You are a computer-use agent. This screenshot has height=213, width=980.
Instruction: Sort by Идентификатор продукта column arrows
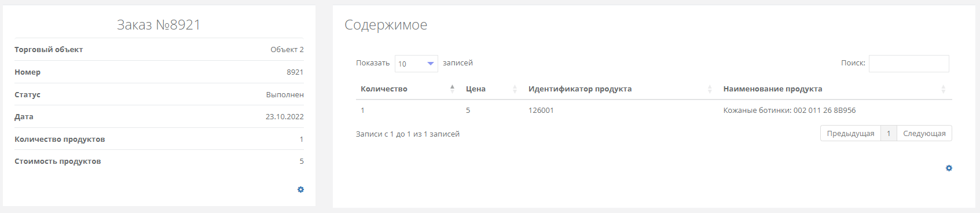(710, 89)
